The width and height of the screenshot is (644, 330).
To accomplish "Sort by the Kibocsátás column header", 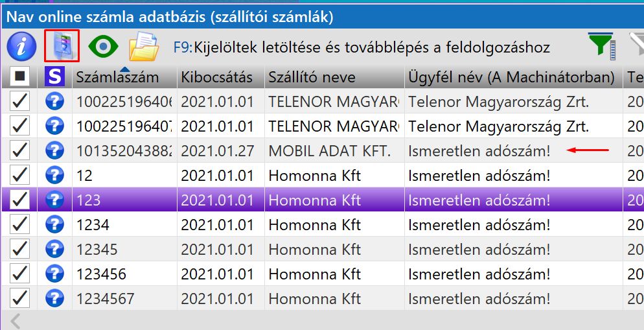I will point(217,78).
